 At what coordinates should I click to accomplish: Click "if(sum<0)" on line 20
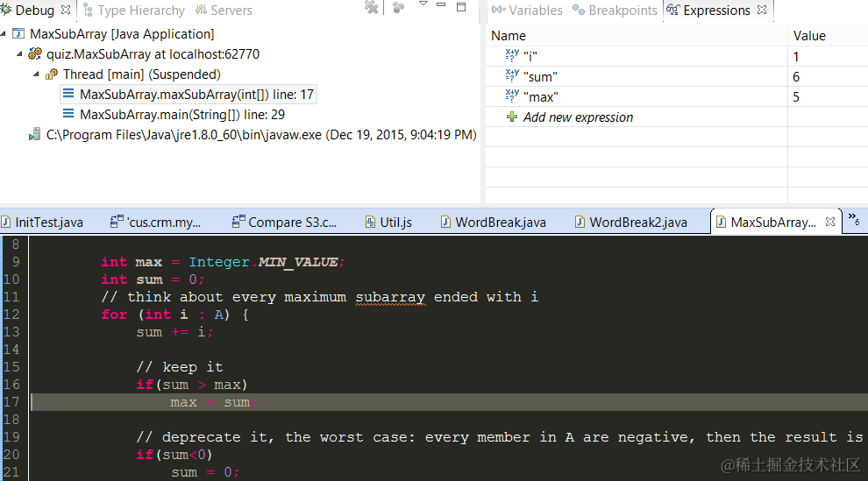pyautogui.click(x=174, y=455)
